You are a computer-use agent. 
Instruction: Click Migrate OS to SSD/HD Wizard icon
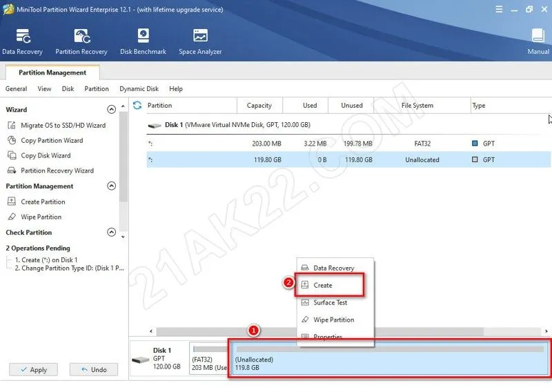(12, 126)
